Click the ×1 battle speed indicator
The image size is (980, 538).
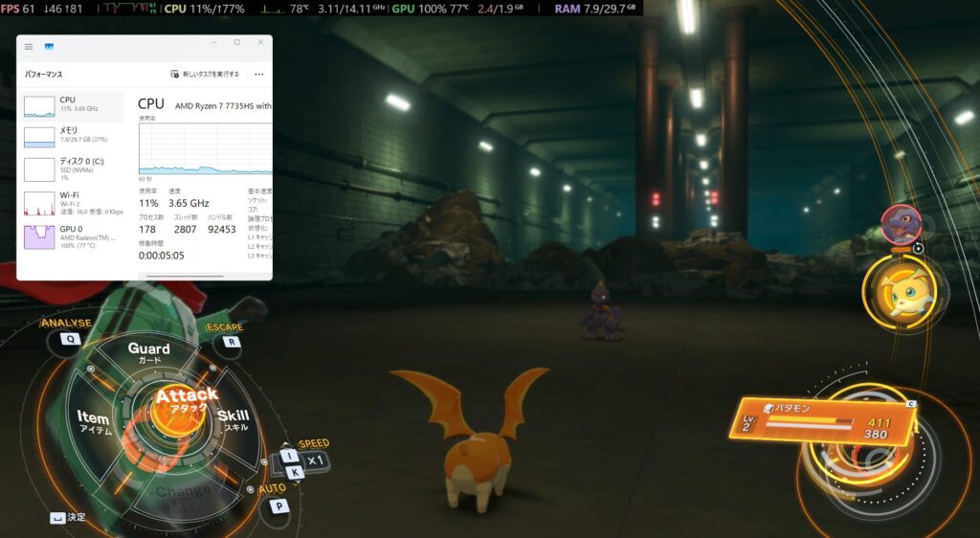(x=316, y=461)
